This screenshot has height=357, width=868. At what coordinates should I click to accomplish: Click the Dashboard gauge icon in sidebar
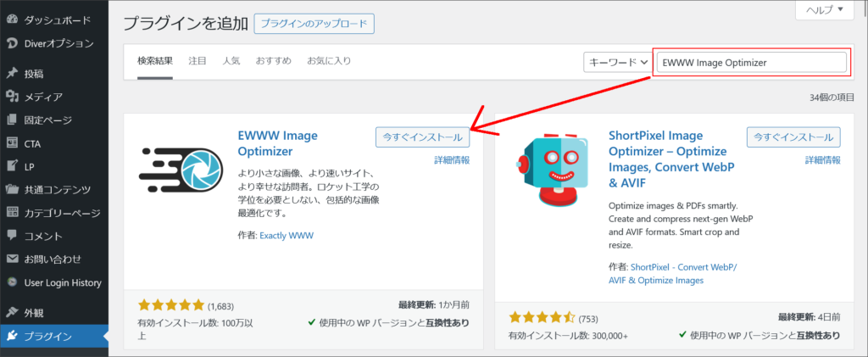tap(12, 20)
